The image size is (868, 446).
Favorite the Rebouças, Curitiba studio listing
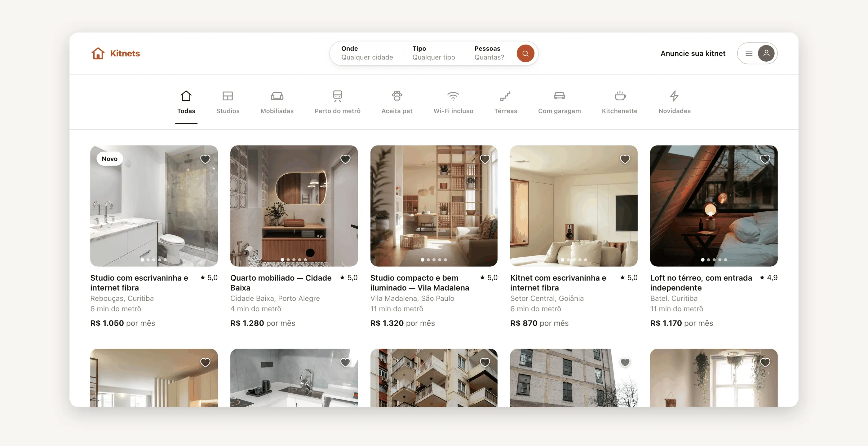205,159
